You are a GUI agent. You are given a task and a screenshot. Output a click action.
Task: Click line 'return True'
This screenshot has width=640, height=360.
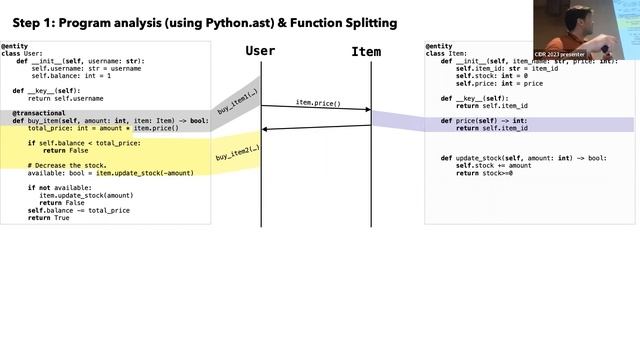pos(49,218)
